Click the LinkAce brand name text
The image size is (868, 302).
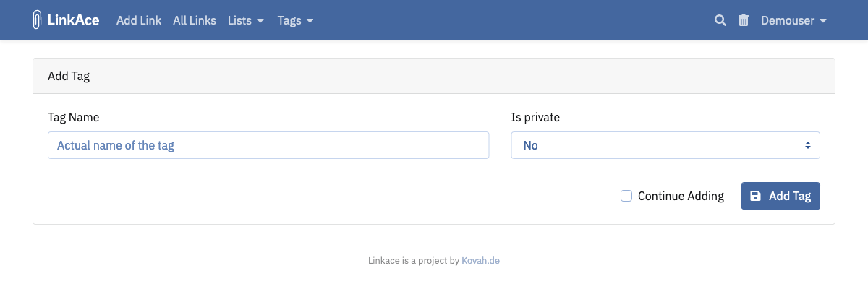click(73, 20)
